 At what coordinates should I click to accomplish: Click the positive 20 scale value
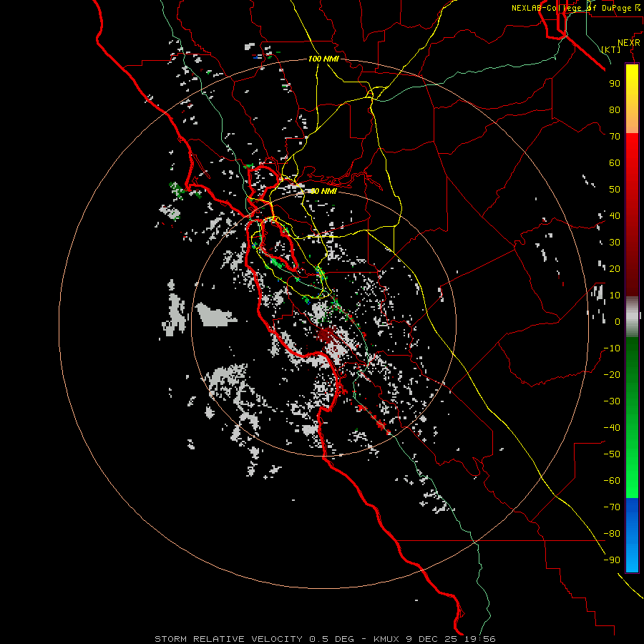(x=615, y=268)
